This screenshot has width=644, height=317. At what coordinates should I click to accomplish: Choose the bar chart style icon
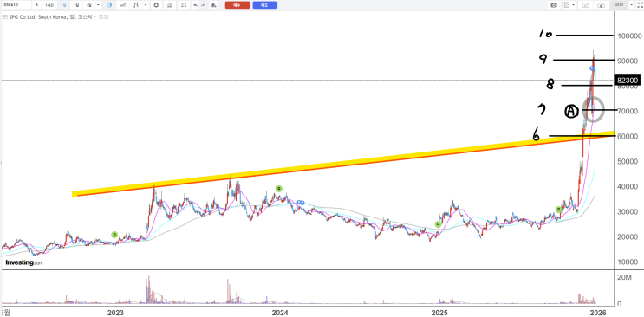click(x=135, y=5)
